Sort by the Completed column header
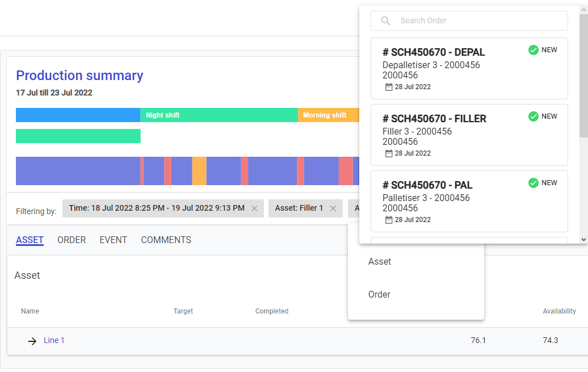Image resolution: width=588 pixels, height=372 pixels. pyautogui.click(x=272, y=311)
